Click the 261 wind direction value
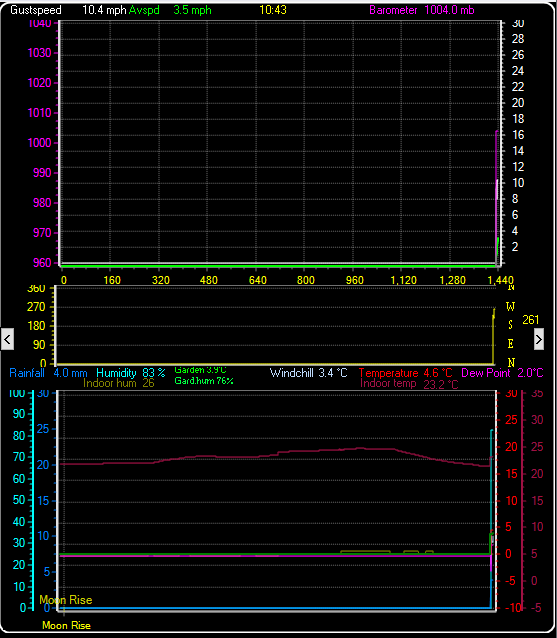557x638 pixels. (531, 320)
